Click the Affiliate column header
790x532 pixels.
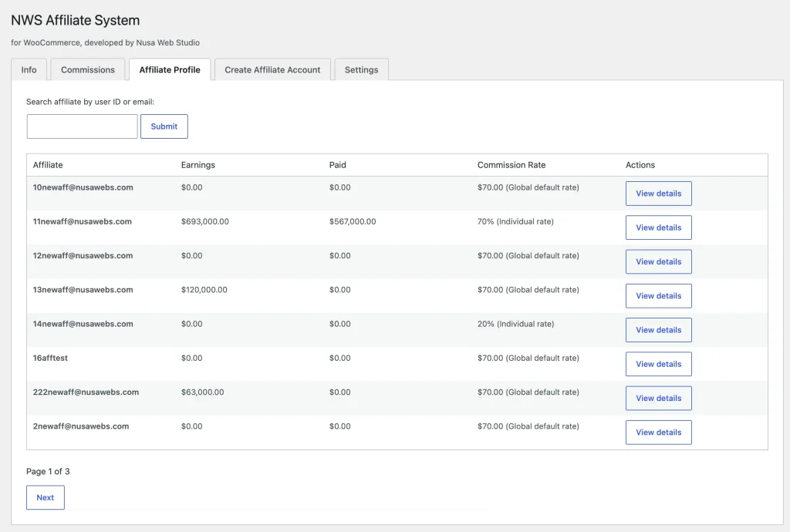pos(48,165)
